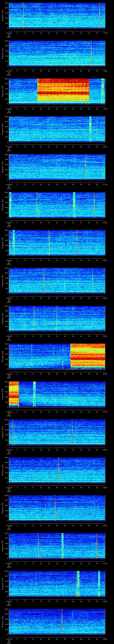Click the cyan burst near 16 seconds in 14:26 spectrogram
This screenshot has width=114, height=644.
pyautogui.click(x=34, y=394)
